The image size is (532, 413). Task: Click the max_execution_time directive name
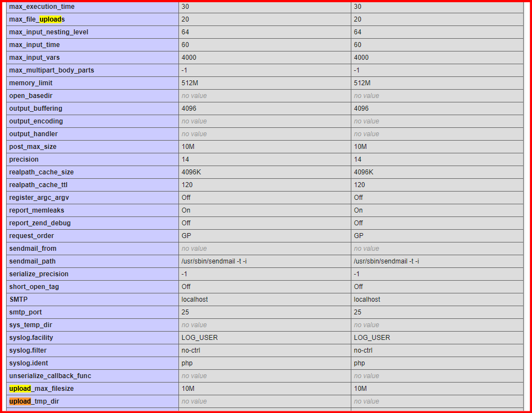pos(42,7)
